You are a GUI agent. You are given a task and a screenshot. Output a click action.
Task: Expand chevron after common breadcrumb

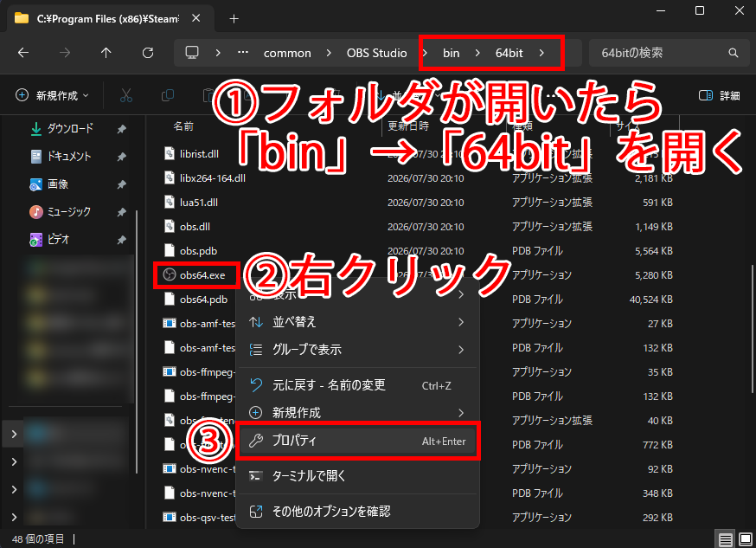point(329,53)
